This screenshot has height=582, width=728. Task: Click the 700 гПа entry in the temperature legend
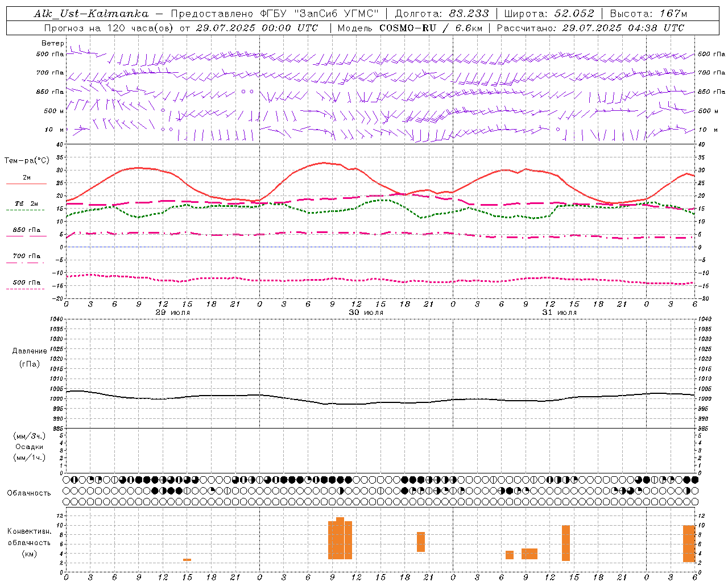click(x=27, y=256)
